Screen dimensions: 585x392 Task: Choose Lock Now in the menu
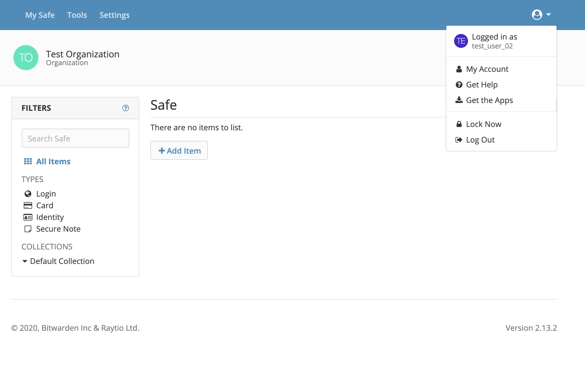501,124
